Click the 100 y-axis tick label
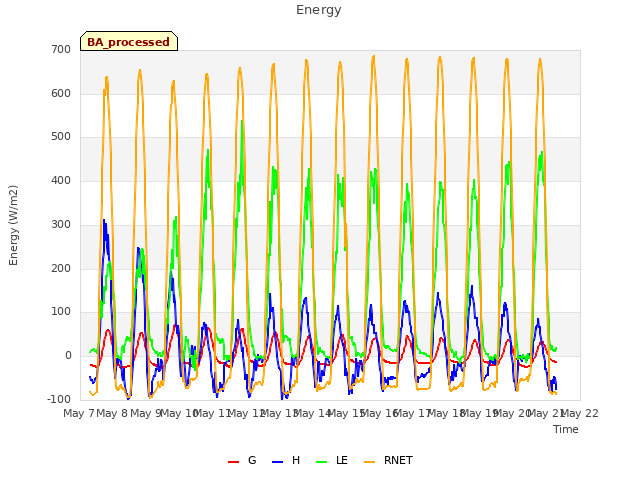Image resolution: width=640 pixels, height=480 pixels. [x=61, y=312]
